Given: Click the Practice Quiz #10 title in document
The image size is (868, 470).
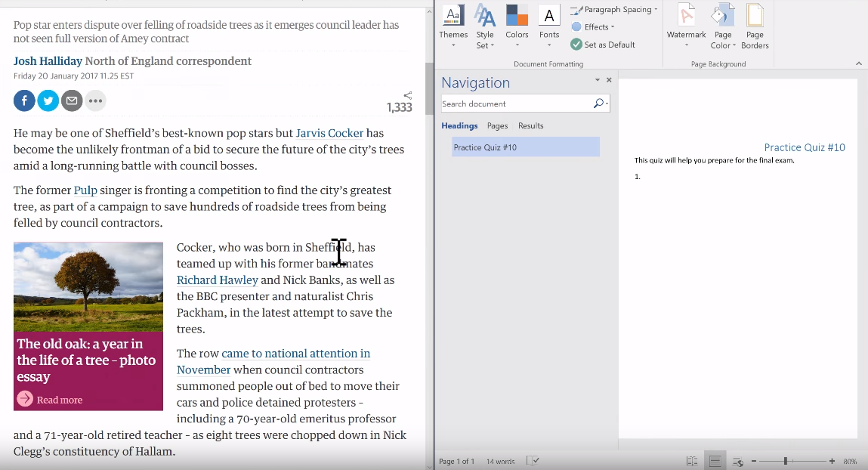Looking at the screenshot, I should point(805,147).
